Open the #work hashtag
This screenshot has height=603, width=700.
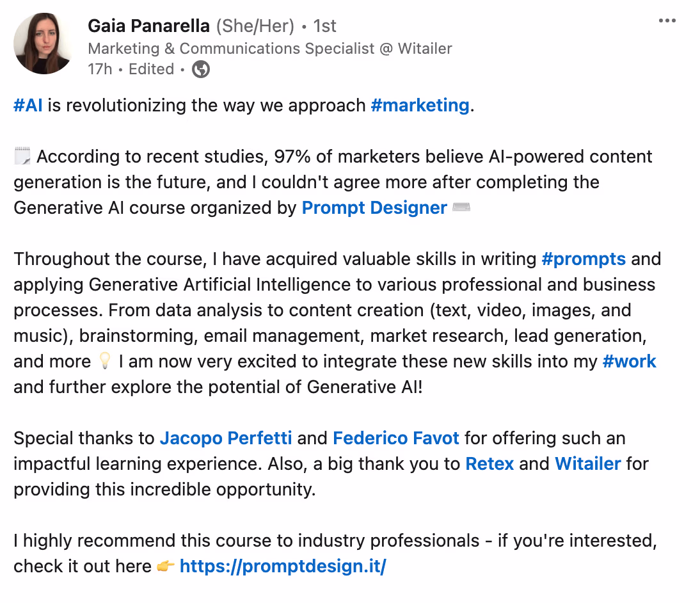pos(629,362)
